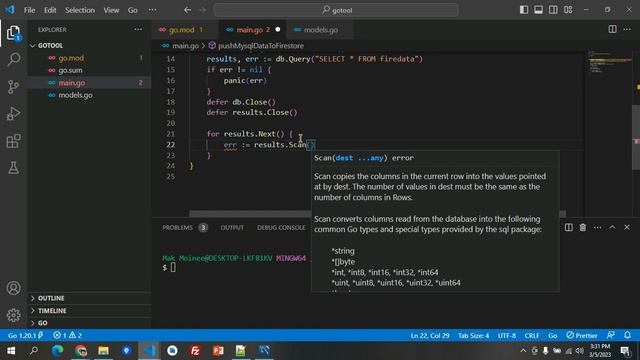Open editor More Actions ellipsis

627,29
